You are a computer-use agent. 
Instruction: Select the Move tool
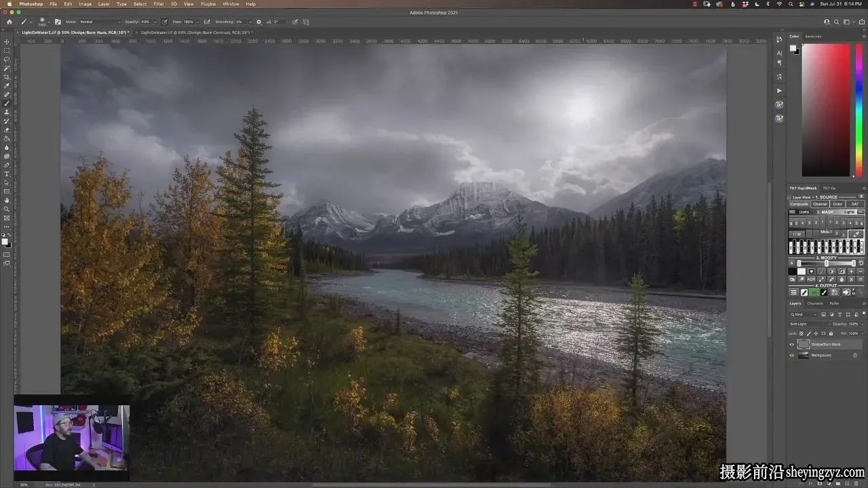click(7, 42)
